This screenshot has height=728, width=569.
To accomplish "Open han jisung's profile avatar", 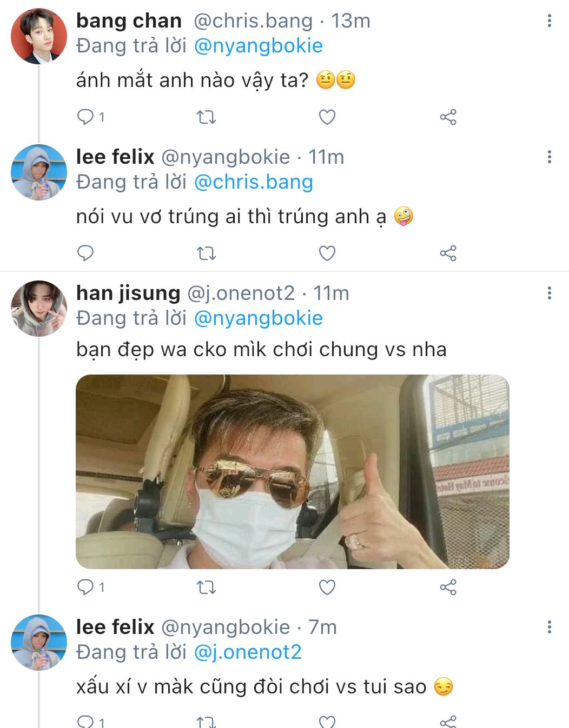I will pyautogui.click(x=39, y=309).
